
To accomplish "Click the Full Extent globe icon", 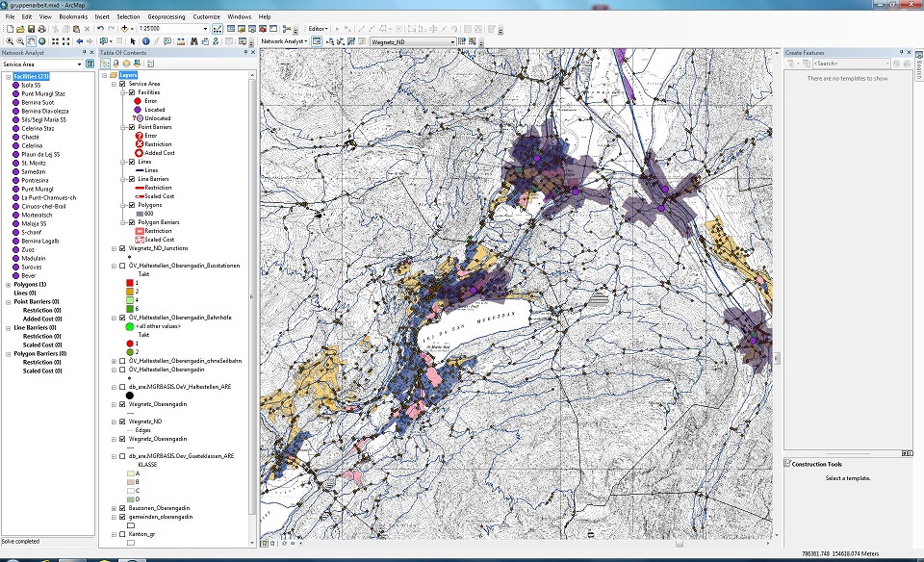I will 42,41.
